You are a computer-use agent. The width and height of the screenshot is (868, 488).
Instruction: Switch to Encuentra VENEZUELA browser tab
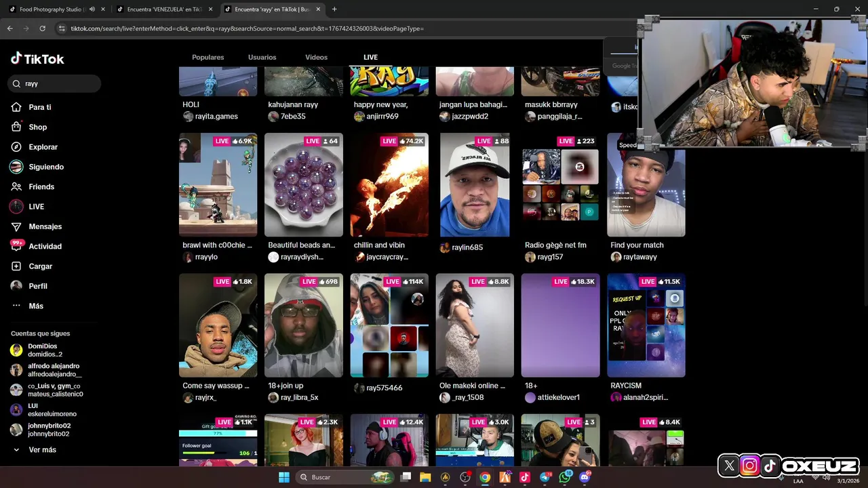pyautogui.click(x=163, y=9)
